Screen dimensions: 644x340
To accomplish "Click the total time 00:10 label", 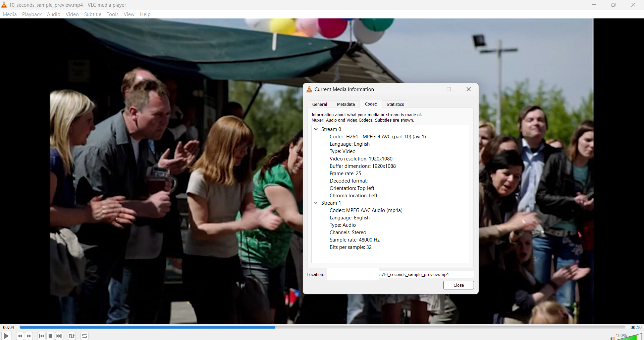I will click(x=636, y=328).
